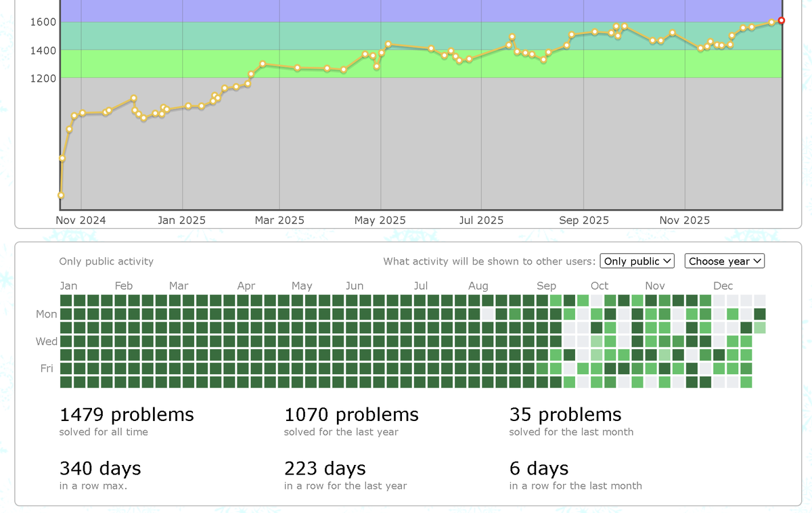Click the 'solved for the last year' caption

click(341, 432)
